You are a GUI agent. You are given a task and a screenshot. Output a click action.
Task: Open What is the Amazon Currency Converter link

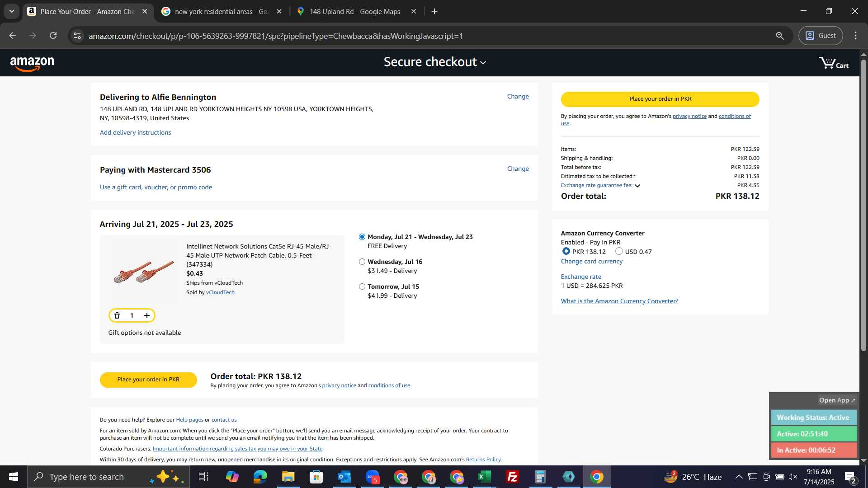pos(619,301)
